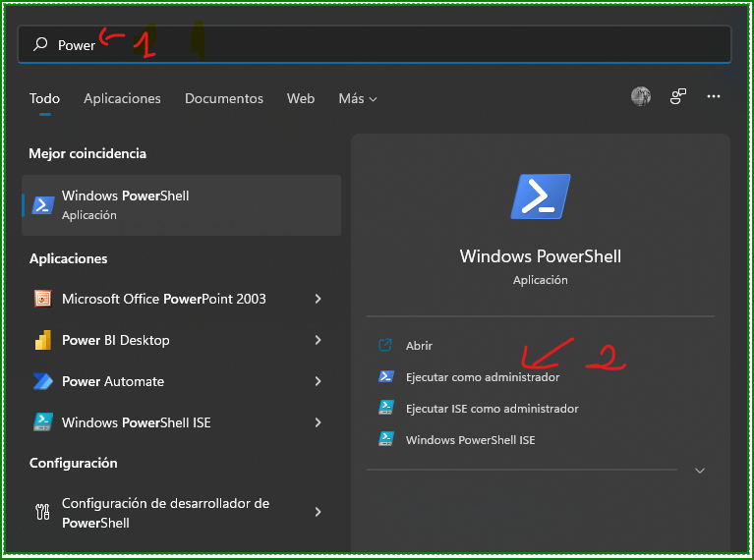
Task: Click the Windows PowerShell ISE icon in preview
Action: click(x=386, y=439)
